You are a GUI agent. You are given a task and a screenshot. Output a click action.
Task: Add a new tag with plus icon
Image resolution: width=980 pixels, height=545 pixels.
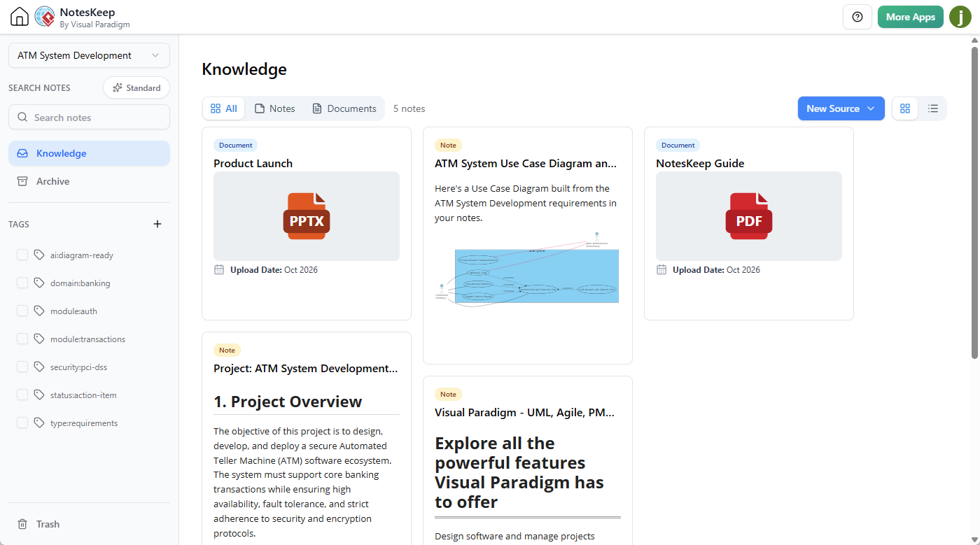pos(157,224)
